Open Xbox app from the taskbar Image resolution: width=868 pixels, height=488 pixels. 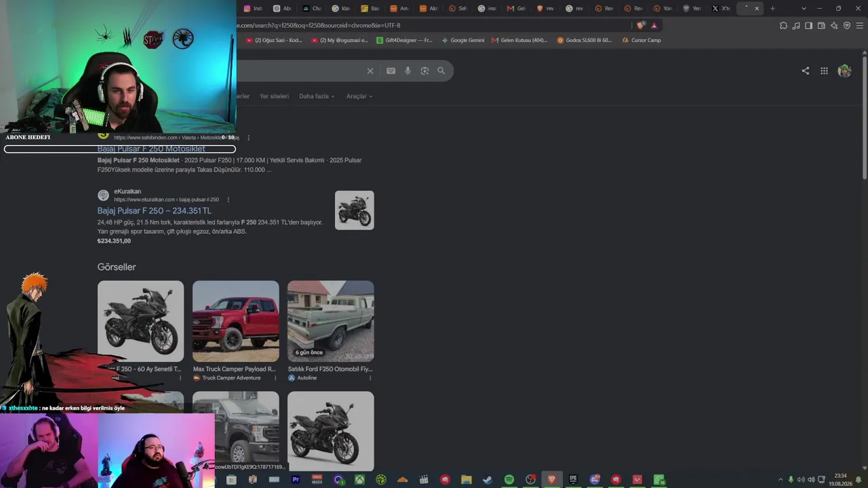pos(359,480)
